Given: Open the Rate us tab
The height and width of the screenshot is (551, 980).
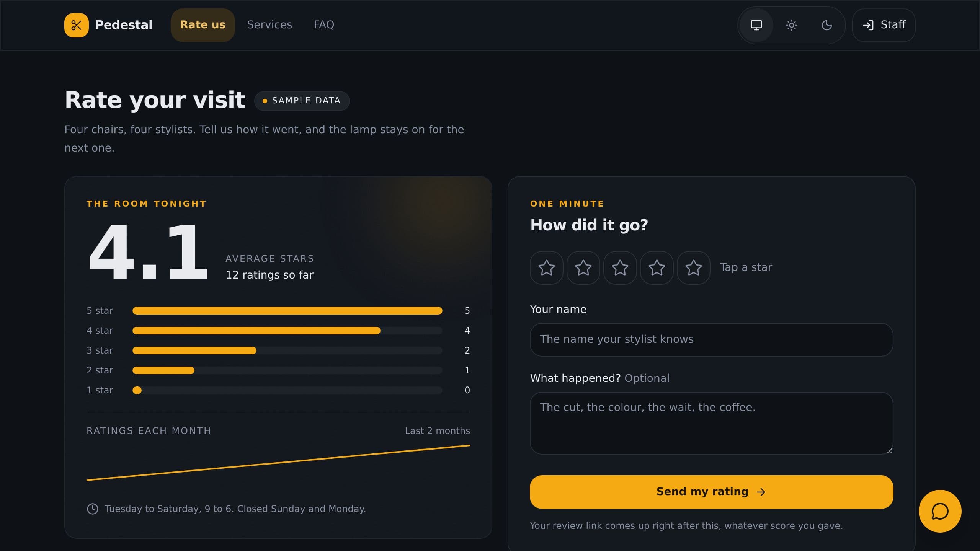Looking at the screenshot, I should click(203, 25).
